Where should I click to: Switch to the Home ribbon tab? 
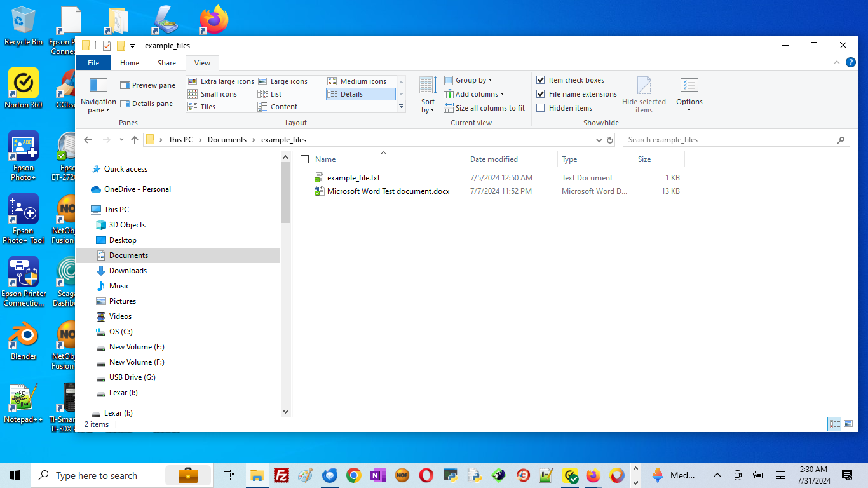click(130, 63)
